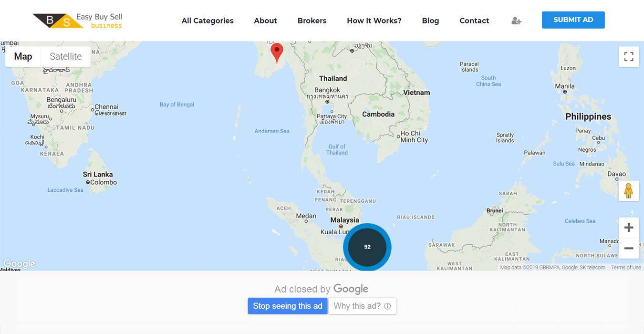Viewport: 644px width, 334px height.
Task: Select the Street View pegman icon
Action: point(629,191)
